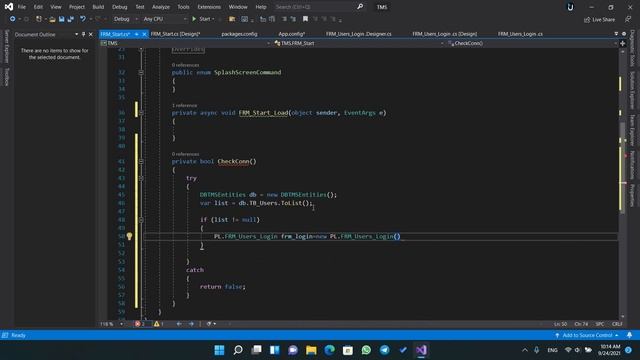The width and height of the screenshot is (640, 360).
Task: Toggle auto-hide pin on Document Outline panel
Action: pos(83,34)
